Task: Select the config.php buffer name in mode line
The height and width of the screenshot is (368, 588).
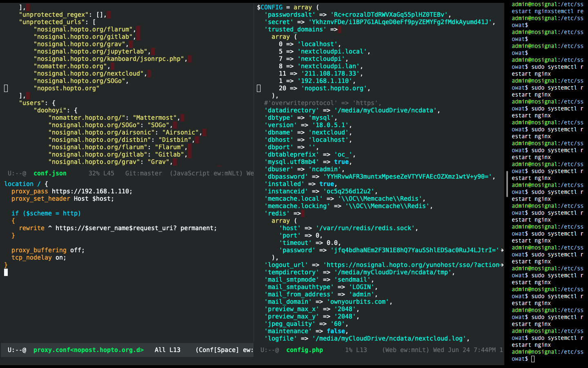Action: (304, 350)
